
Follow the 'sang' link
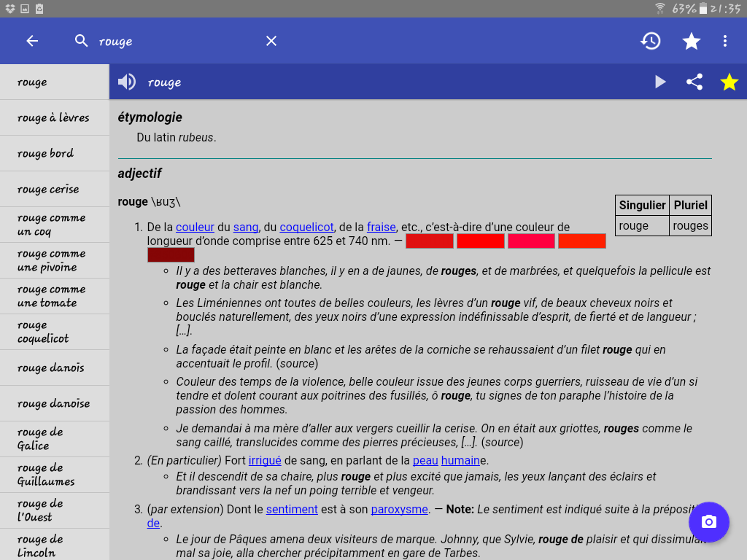coord(246,227)
